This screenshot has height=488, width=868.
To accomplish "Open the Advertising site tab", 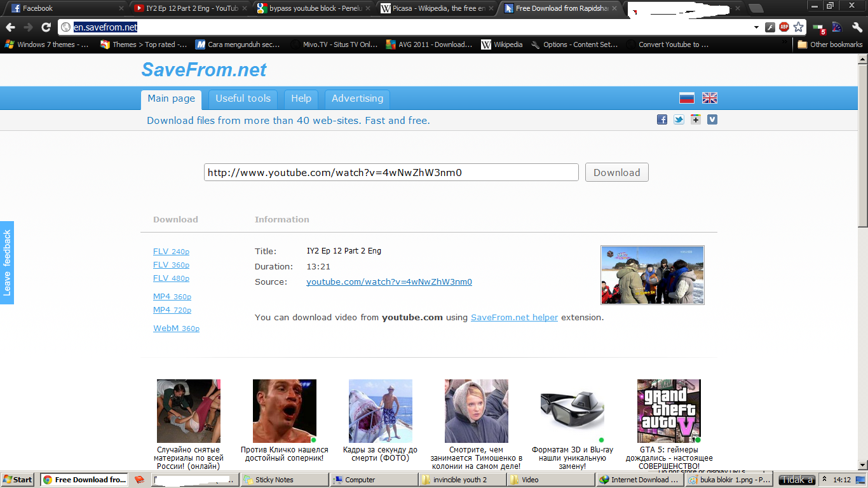I will click(357, 99).
